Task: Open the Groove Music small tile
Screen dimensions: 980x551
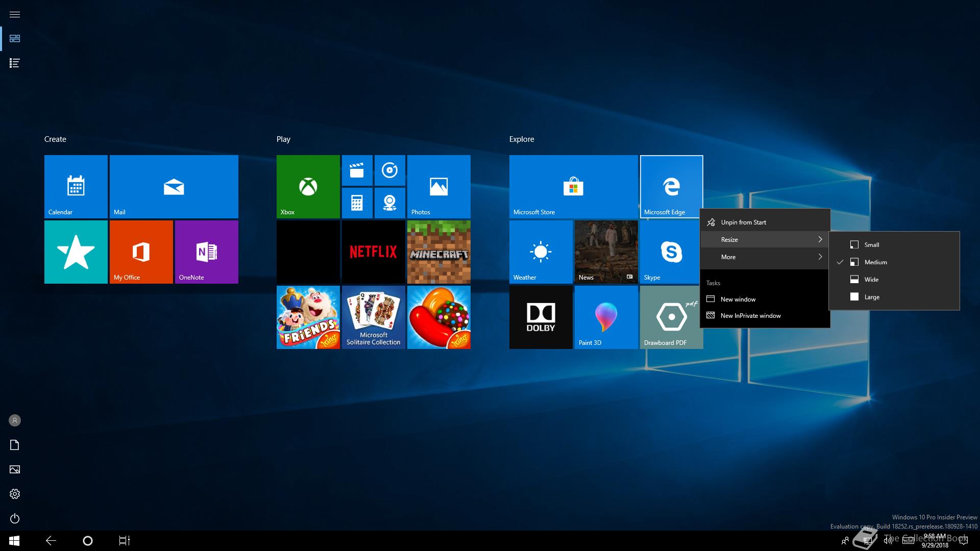Action: point(389,170)
